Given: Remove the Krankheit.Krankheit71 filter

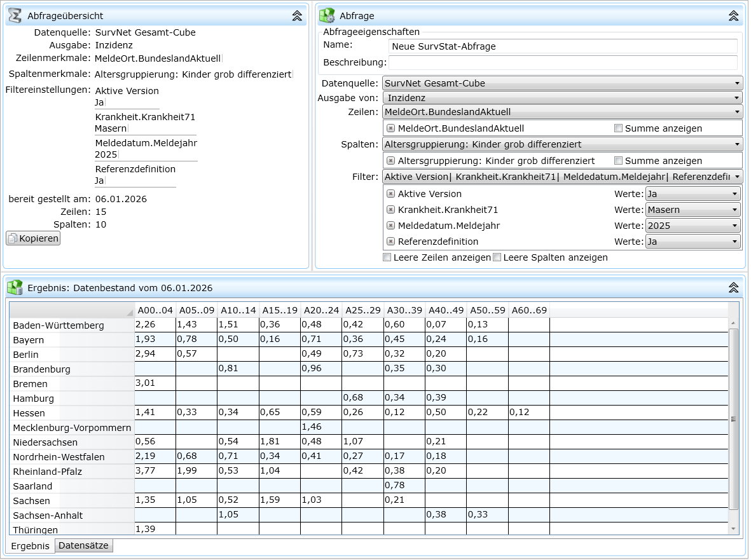Looking at the screenshot, I should point(391,210).
